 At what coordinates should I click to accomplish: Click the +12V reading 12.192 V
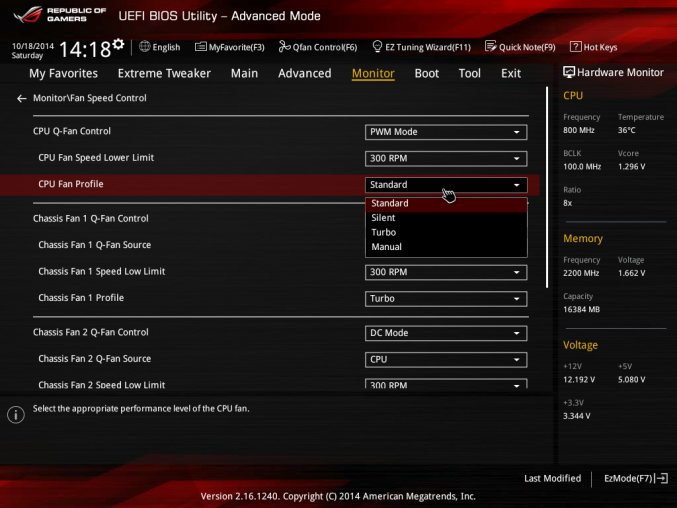(x=579, y=380)
